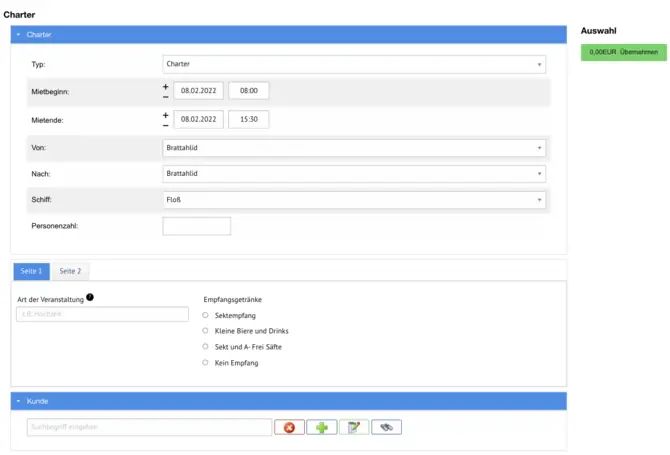Click the binoculars search customer icon
The height and width of the screenshot is (455, 670).
(x=386, y=427)
